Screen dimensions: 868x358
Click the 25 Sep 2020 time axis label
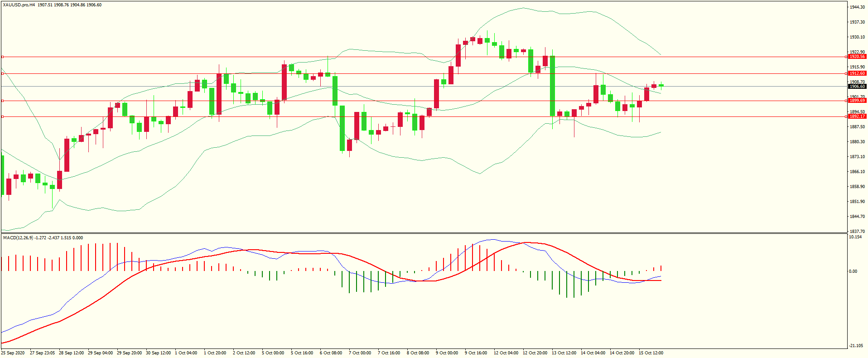(x=13, y=353)
